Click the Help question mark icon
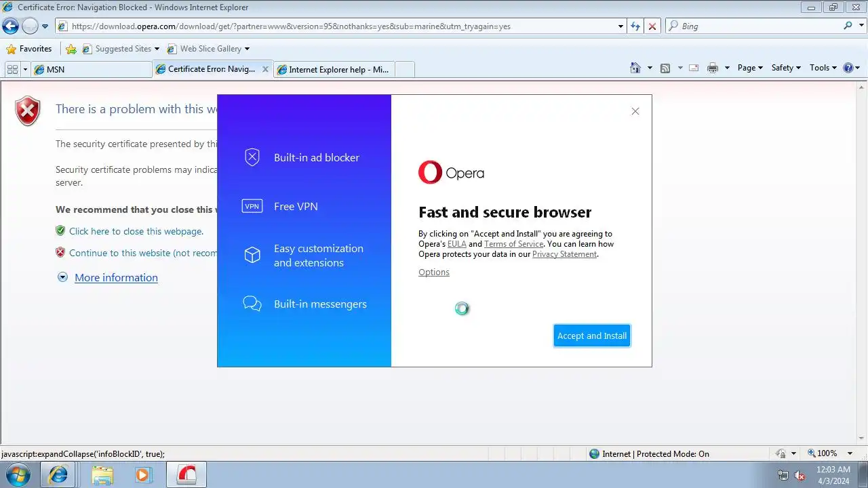This screenshot has height=488, width=868. [848, 68]
